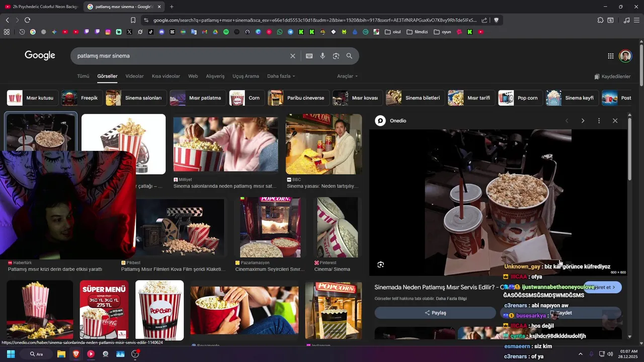The width and height of the screenshot is (644, 362).
Task: Switch to the 'Videolar' tab
Action: 134,76
